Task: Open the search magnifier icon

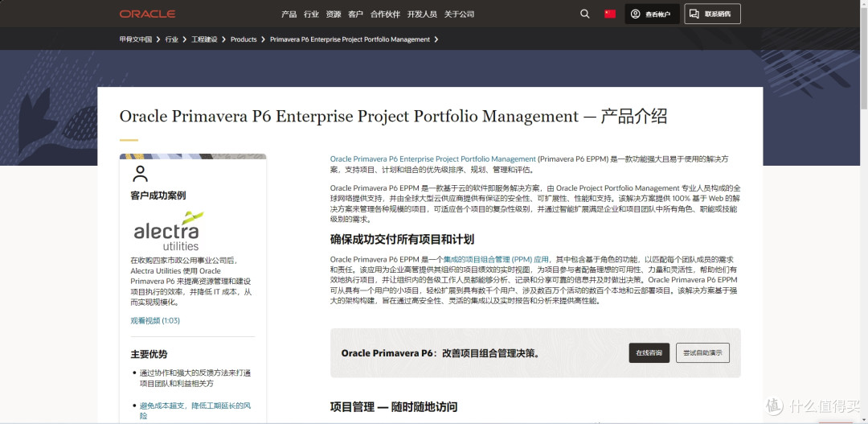Action: click(x=584, y=14)
